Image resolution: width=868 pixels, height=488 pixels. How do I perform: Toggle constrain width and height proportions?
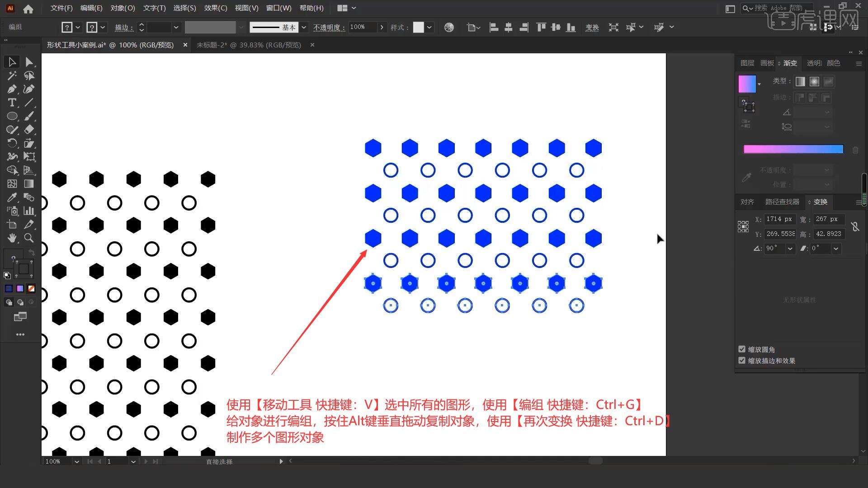(855, 226)
